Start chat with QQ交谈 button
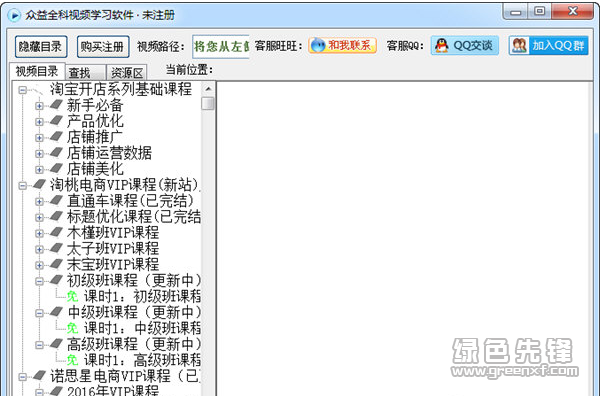 pos(465,46)
